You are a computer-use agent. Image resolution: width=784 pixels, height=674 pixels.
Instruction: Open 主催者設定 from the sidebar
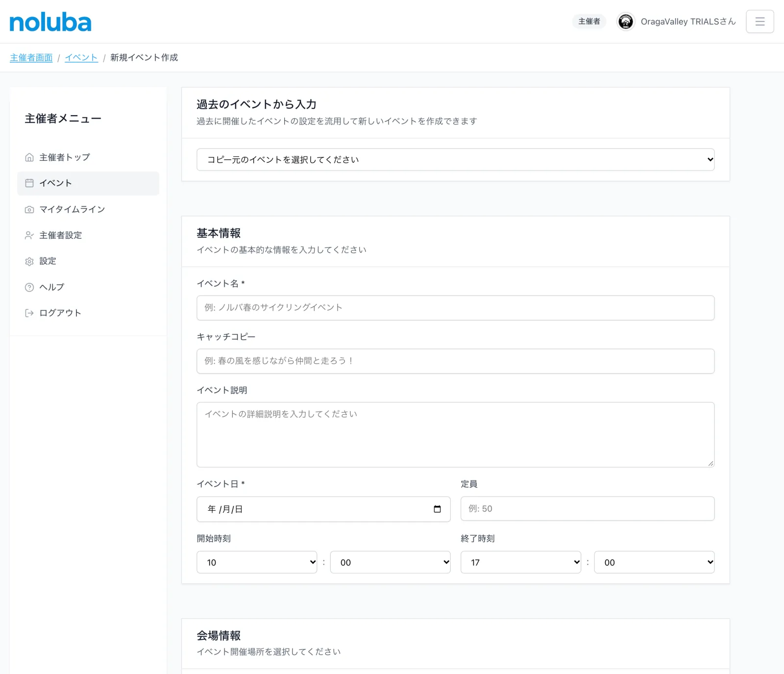(88, 235)
